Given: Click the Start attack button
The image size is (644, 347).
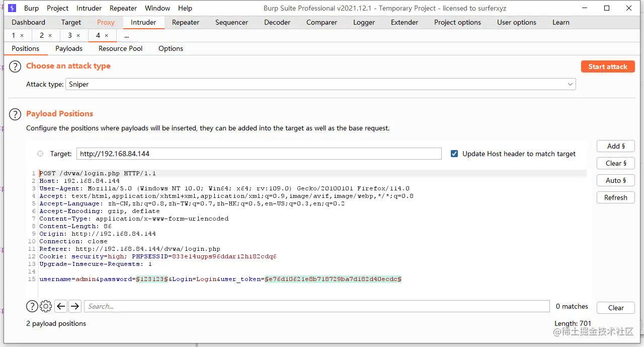Looking at the screenshot, I should (608, 66).
